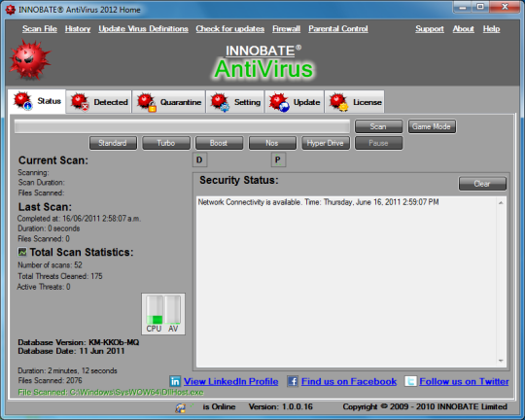Screen dimensions: 525x420
Task: Switch to the Quarantine tab
Action: 169,102
